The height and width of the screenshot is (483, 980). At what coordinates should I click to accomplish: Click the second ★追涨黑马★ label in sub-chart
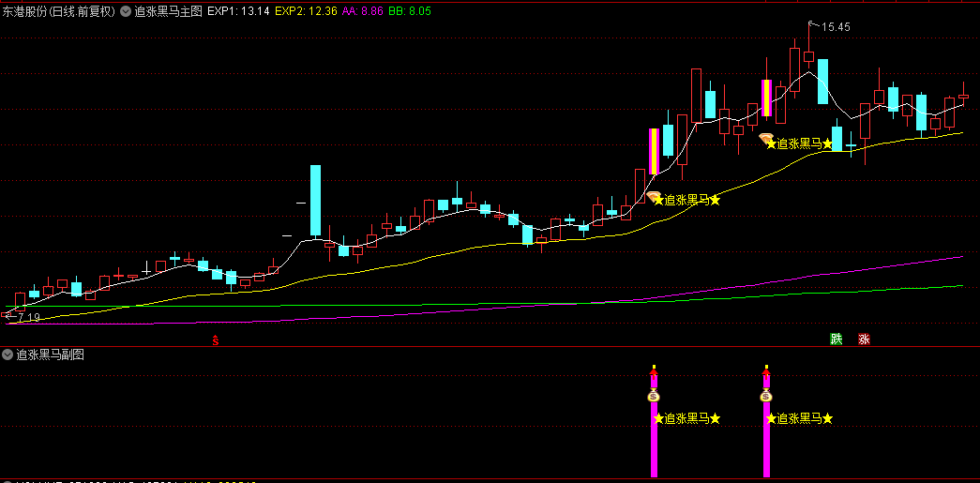(x=799, y=418)
